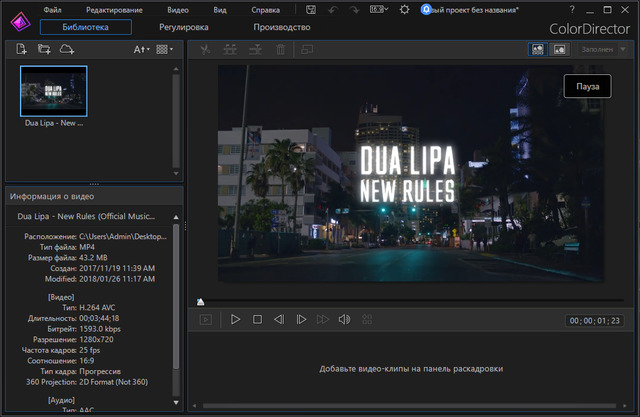Toggle the first viewer display mode button

[x=537, y=48]
